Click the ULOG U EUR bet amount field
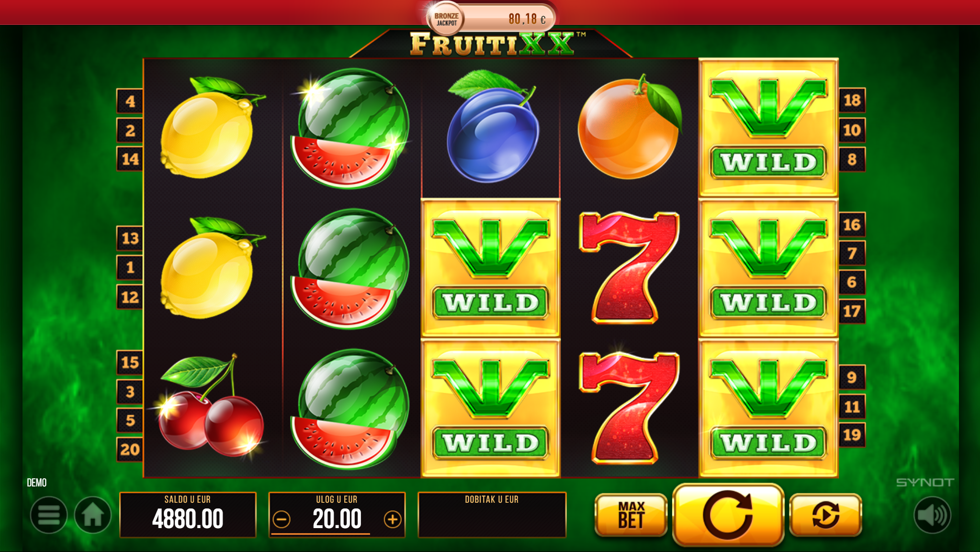The height and width of the screenshot is (552, 980). 337,515
